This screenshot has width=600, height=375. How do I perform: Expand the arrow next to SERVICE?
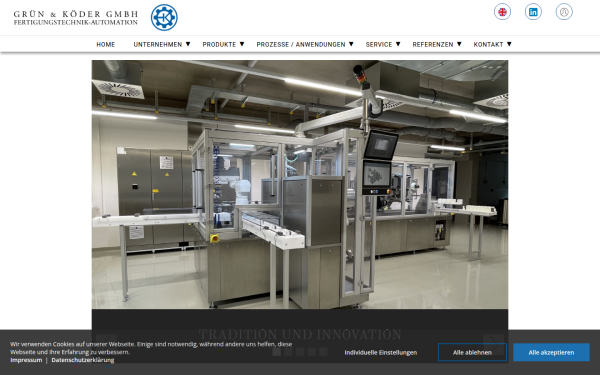[x=398, y=44]
